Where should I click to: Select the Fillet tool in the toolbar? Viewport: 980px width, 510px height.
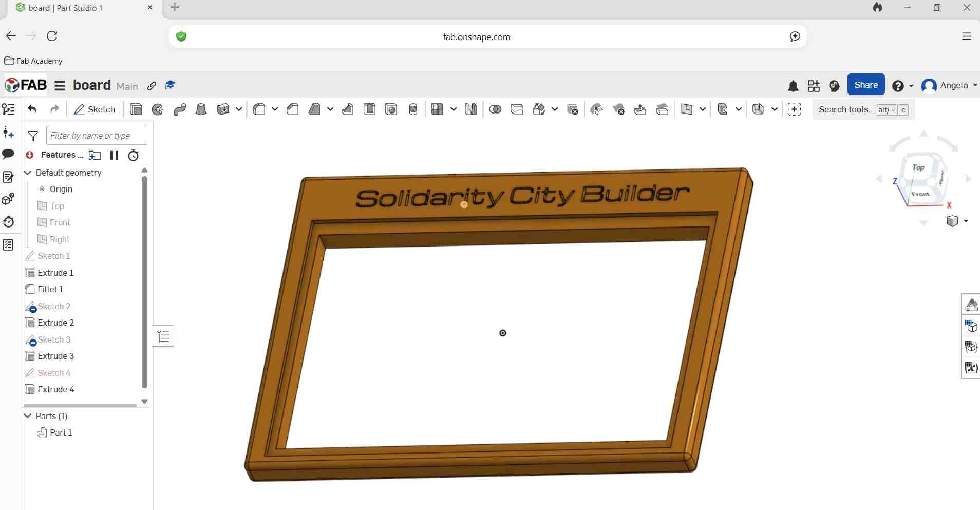pyautogui.click(x=259, y=109)
